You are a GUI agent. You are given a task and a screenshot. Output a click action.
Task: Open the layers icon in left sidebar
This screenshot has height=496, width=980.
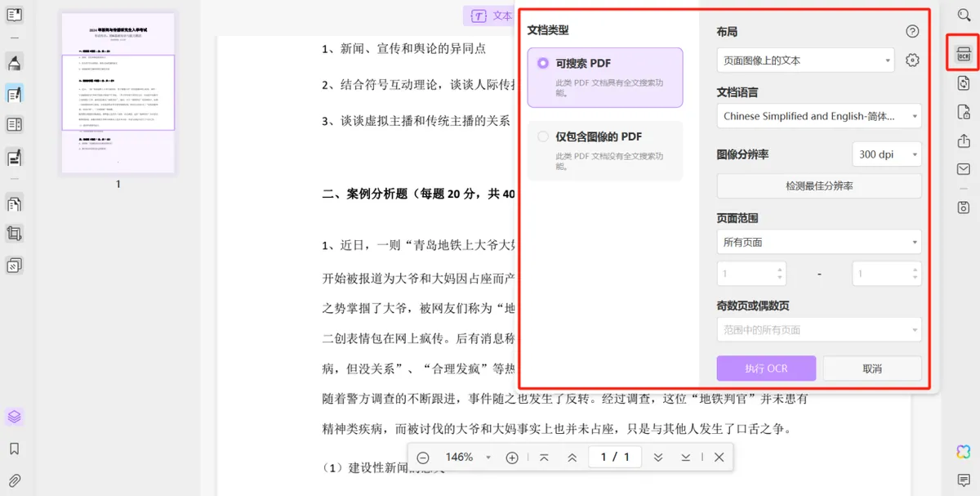point(15,417)
